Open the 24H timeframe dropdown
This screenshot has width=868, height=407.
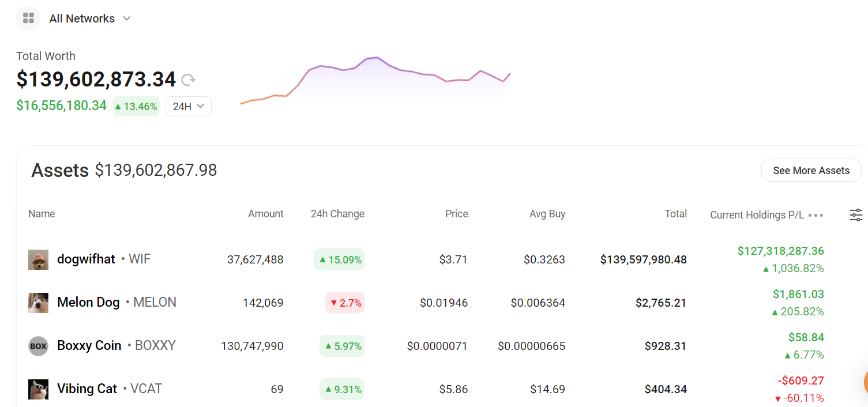coord(189,106)
